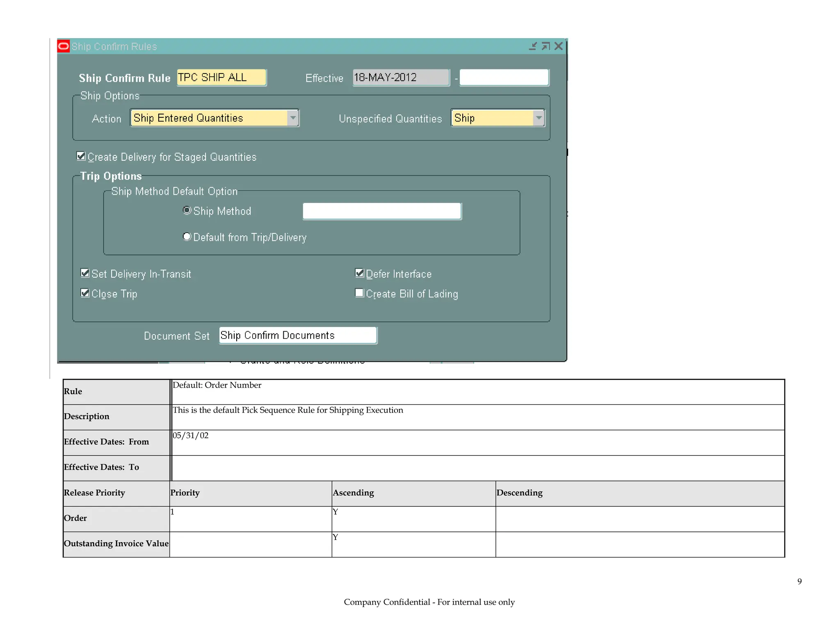Click the Order row priority value '1'

point(173,512)
